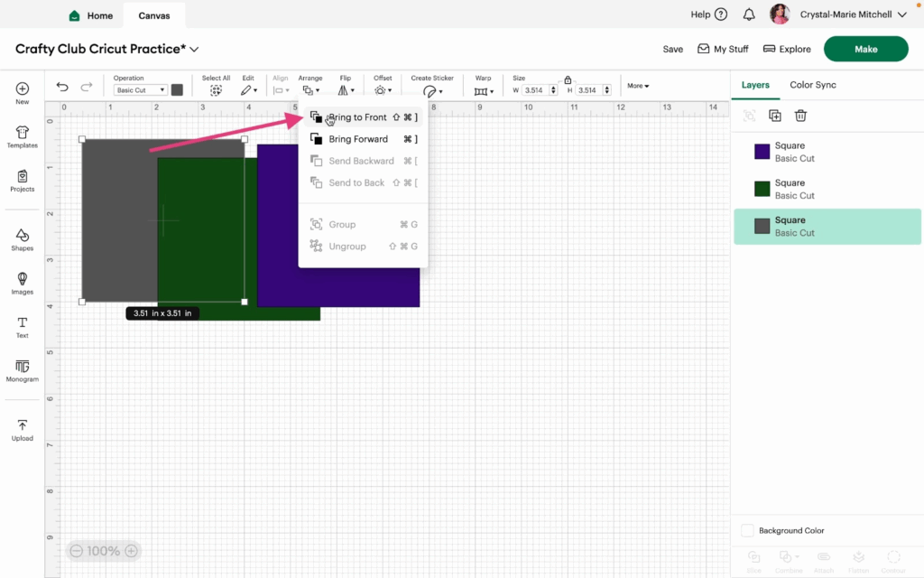Zoom in with the plus icon
924x578 pixels.
132,551
